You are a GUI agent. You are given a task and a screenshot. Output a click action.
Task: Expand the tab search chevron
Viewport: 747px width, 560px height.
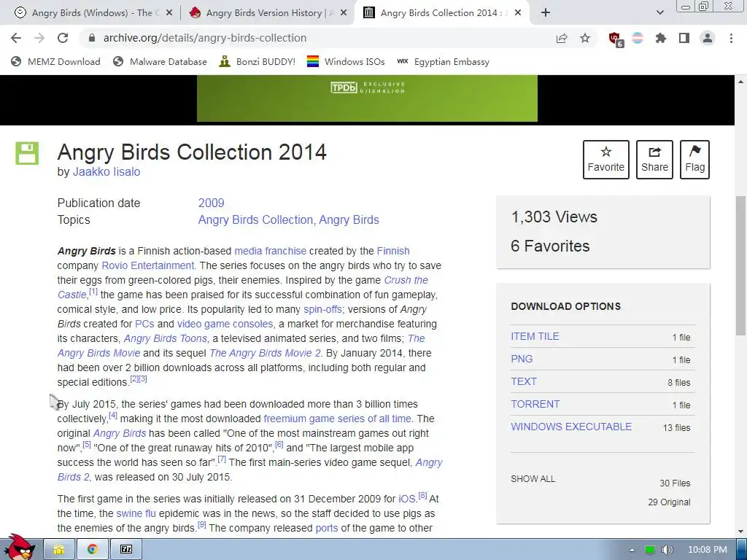click(x=659, y=13)
